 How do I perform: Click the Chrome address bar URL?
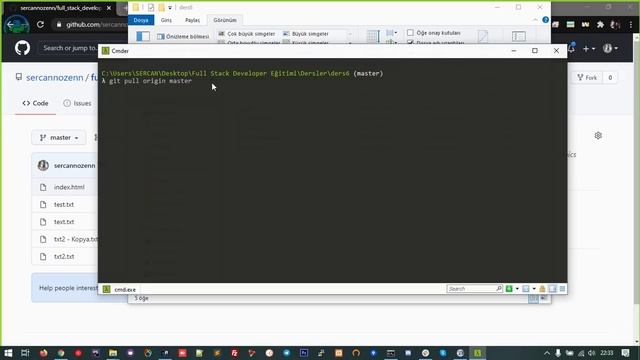96,24
